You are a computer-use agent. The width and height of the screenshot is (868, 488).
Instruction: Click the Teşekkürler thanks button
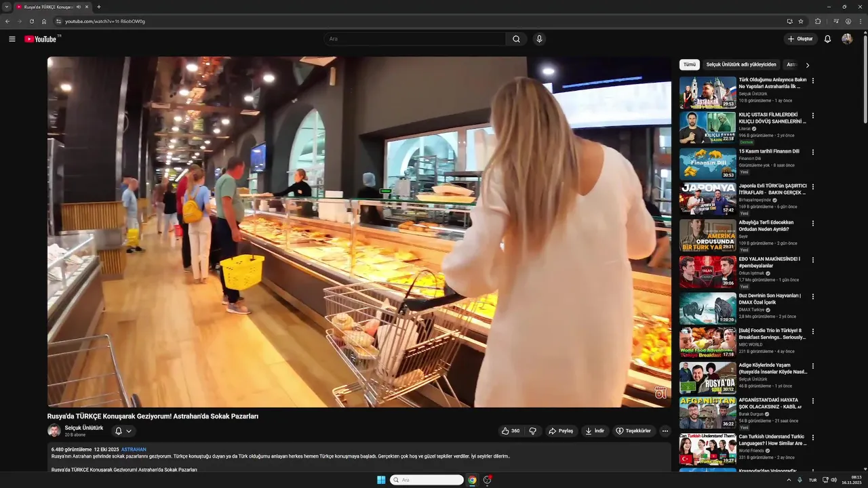[633, 431]
